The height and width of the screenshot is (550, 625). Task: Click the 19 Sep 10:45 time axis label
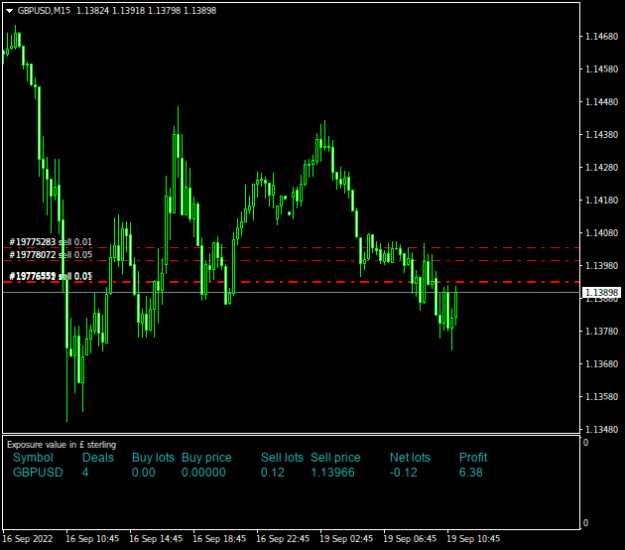pos(473,539)
